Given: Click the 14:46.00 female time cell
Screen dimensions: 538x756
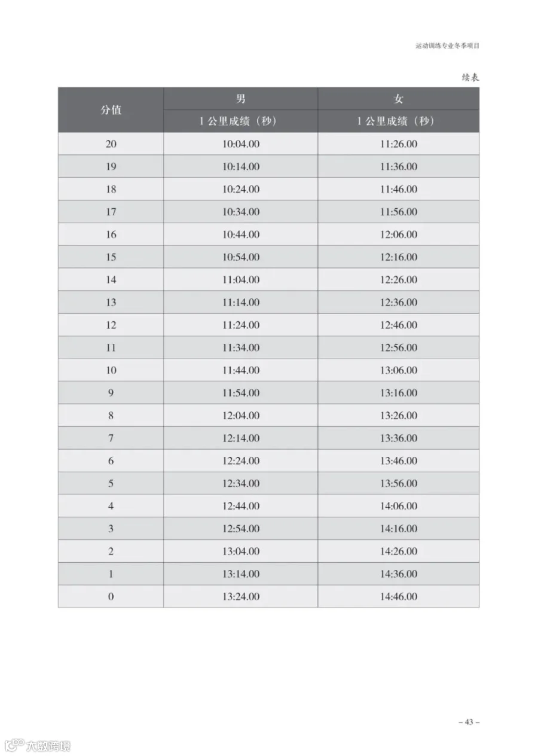Looking at the screenshot, I should pos(399,596).
